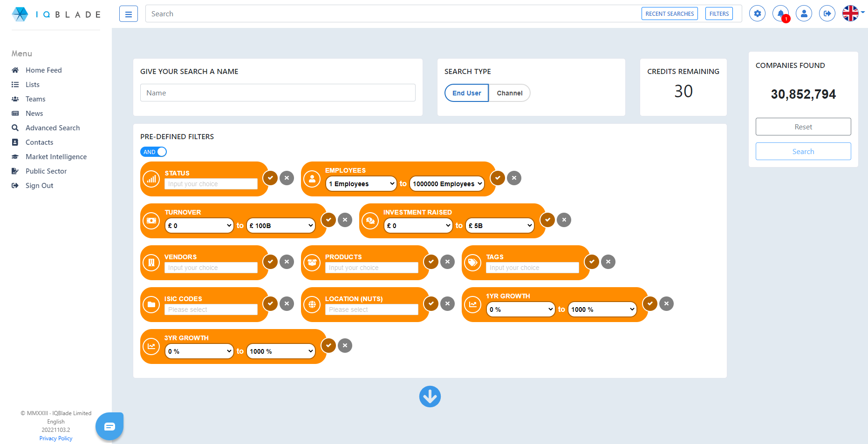The height and width of the screenshot is (444, 868).
Task: Open Contacts from sidebar menu
Action: pyautogui.click(x=39, y=142)
